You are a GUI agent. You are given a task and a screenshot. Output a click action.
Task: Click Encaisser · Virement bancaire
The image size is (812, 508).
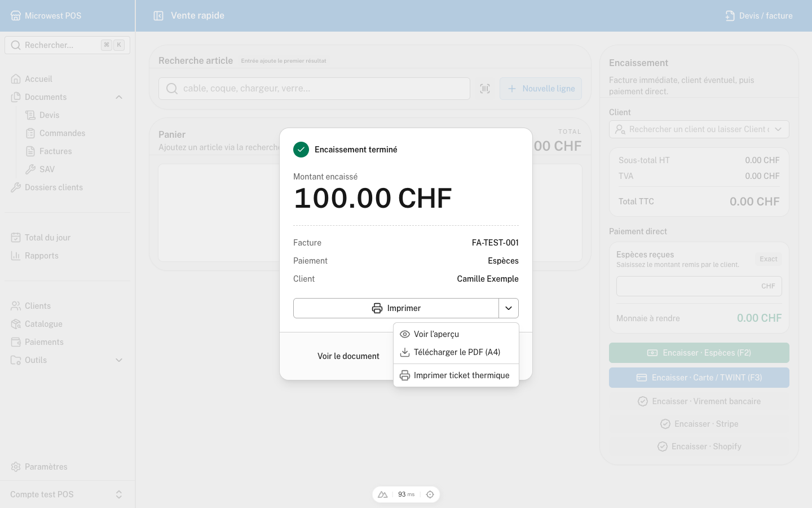click(x=699, y=401)
